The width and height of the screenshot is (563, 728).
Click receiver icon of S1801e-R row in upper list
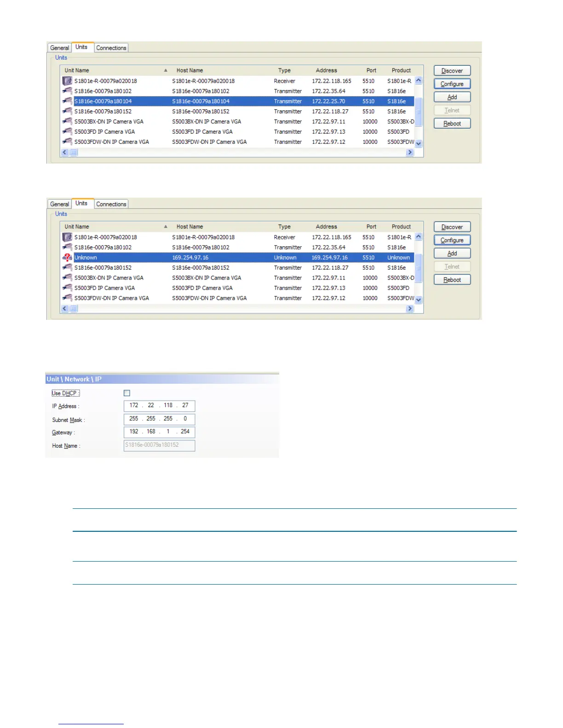click(x=67, y=81)
